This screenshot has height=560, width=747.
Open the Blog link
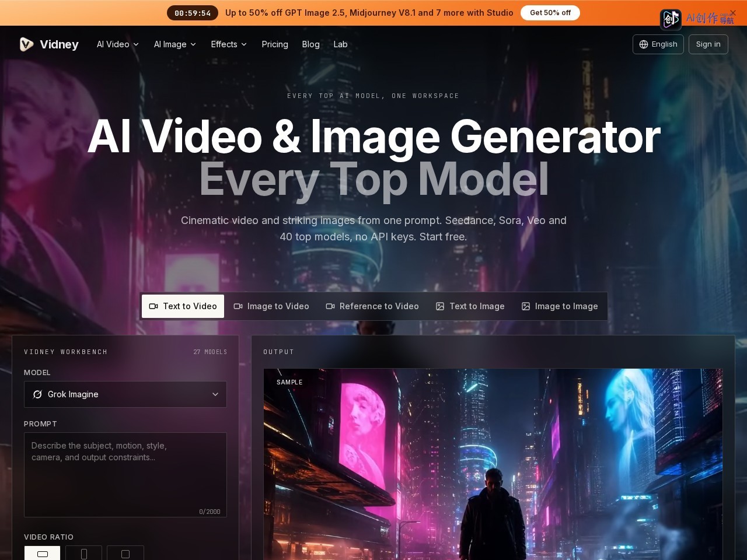point(310,44)
